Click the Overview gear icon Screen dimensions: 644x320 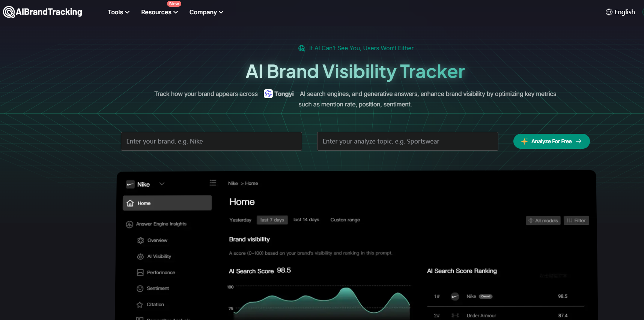140,241
